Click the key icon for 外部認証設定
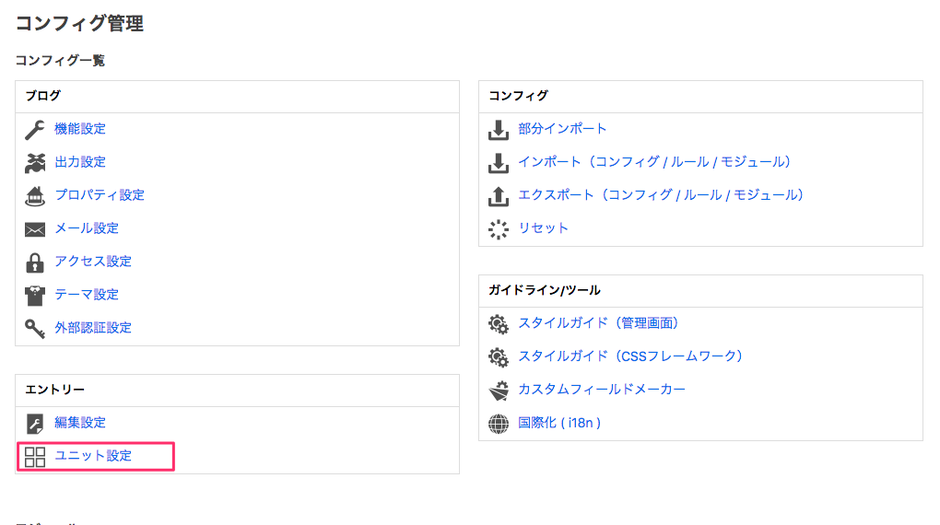940x525 pixels. [35, 328]
